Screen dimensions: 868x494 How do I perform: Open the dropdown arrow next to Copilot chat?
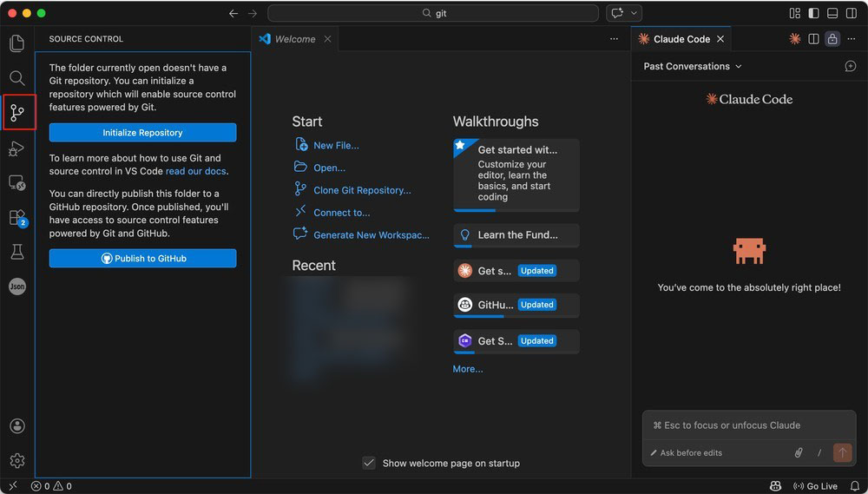click(x=635, y=13)
